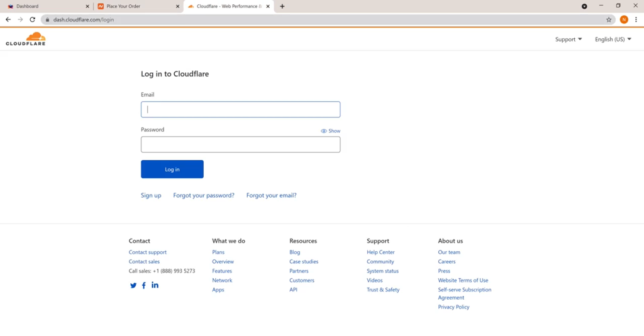Open the Customers footer link
644x336 pixels.
click(302, 281)
